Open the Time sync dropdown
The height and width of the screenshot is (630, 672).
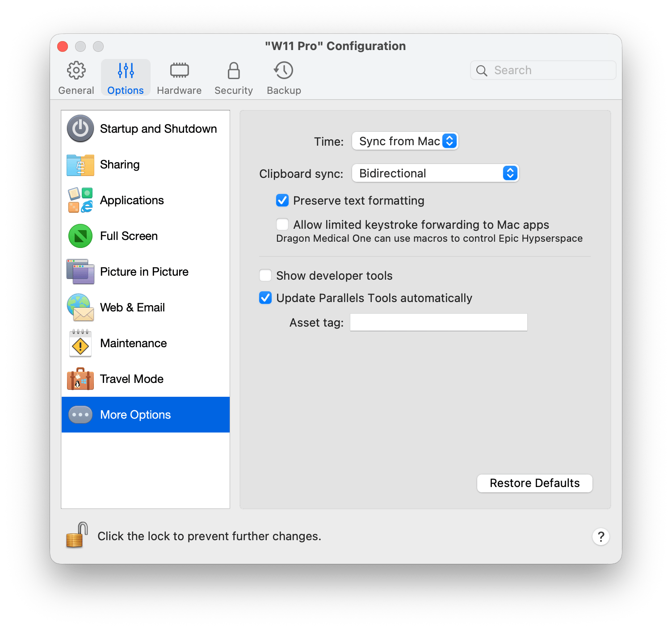[405, 141]
